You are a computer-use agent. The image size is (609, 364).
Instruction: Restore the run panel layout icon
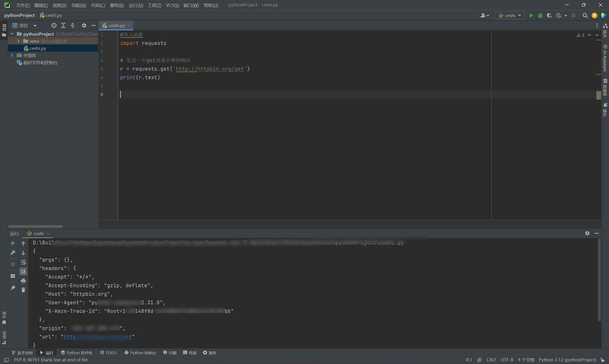pyautogui.click(x=13, y=276)
